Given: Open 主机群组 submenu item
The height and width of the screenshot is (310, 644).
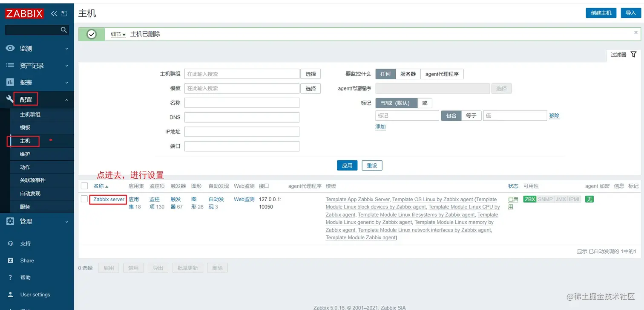Looking at the screenshot, I should 30,114.
